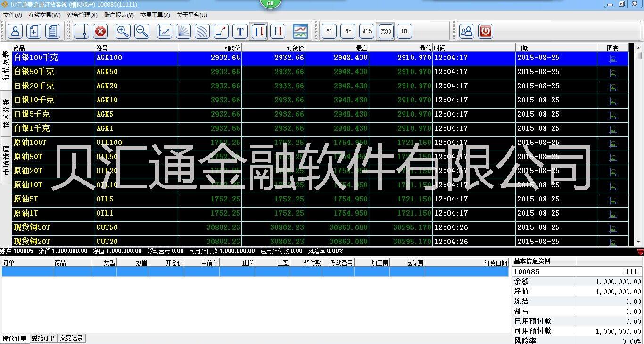Select the trend line chart tool
The image size is (644, 344).
165,32
